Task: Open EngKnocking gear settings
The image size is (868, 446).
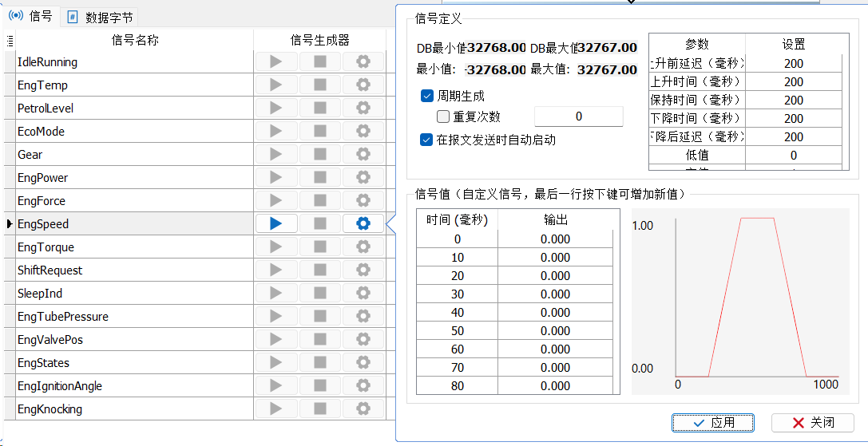Action: click(363, 409)
